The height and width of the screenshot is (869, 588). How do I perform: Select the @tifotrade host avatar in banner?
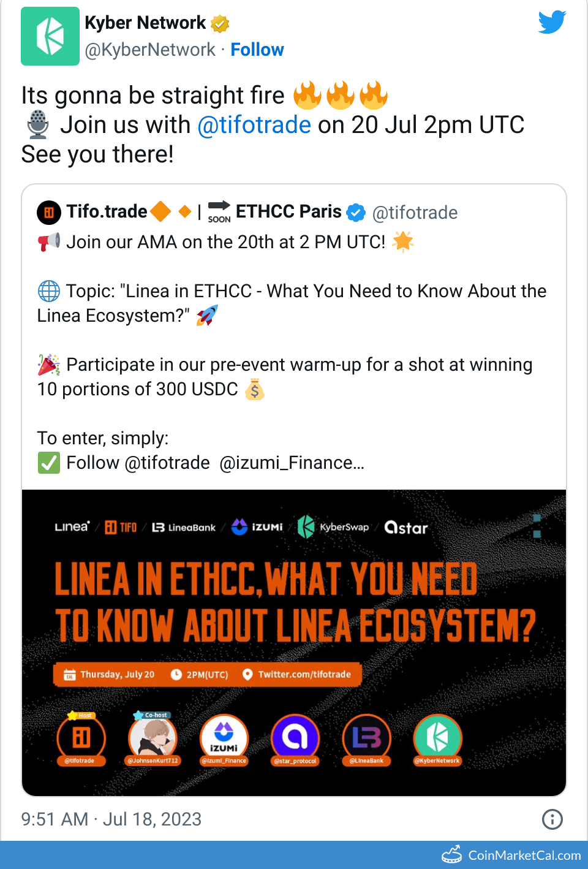click(x=81, y=737)
